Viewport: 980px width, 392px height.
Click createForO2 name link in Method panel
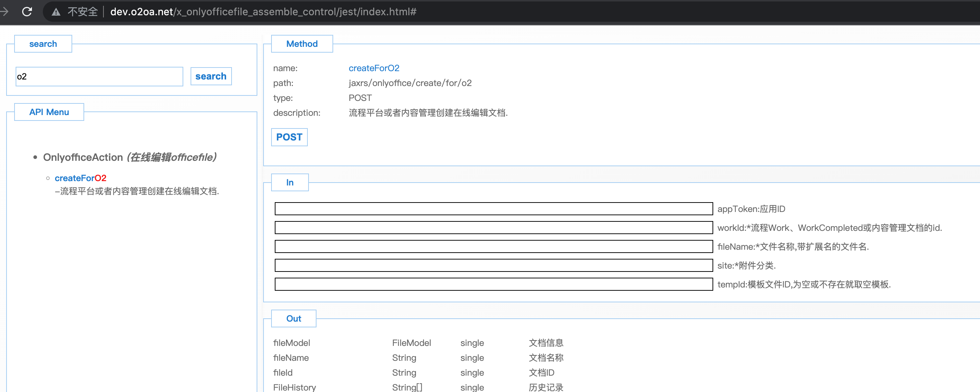click(x=373, y=68)
